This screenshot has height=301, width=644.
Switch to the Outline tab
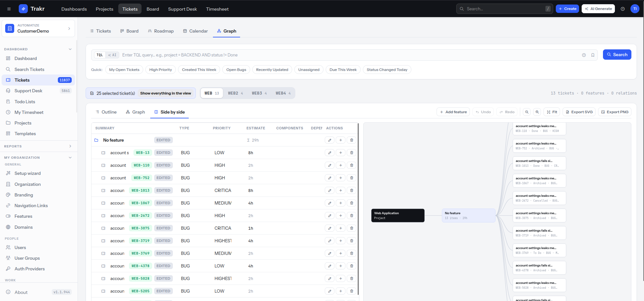coord(106,112)
